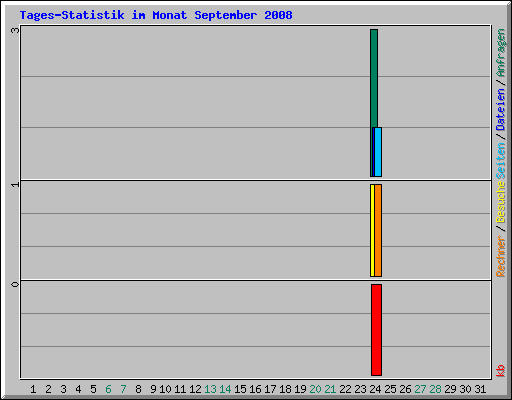Click green weekend day label '14'

[x=225, y=389]
